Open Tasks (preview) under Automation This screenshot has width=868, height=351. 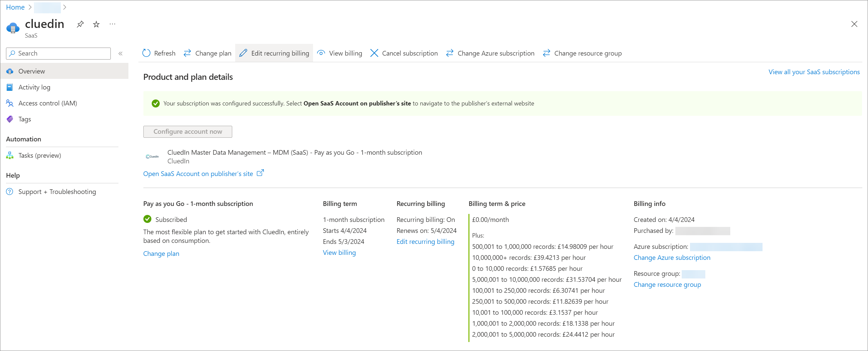(39, 155)
